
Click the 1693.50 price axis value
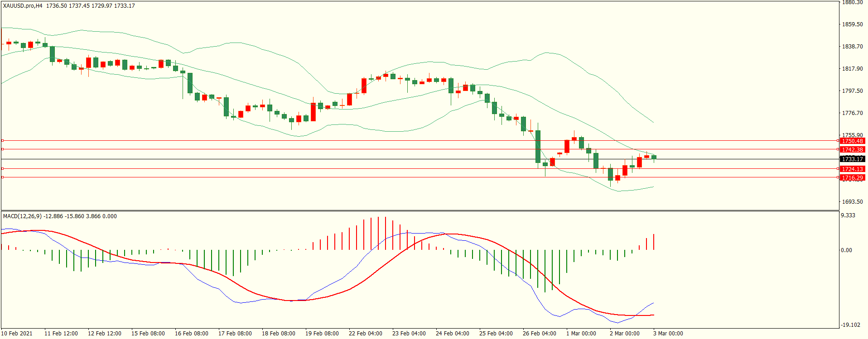(852, 202)
